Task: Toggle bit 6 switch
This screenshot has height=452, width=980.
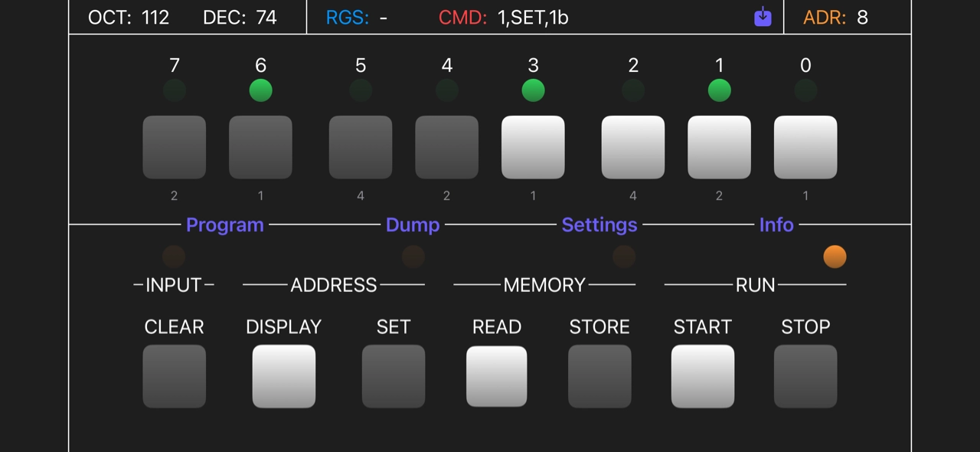Action: pos(260,147)
